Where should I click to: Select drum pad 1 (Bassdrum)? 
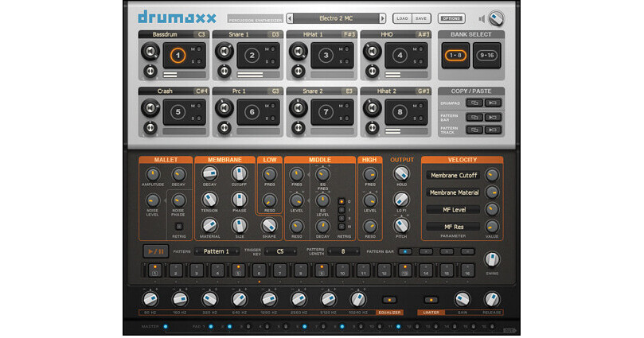(x=178, y=56)
